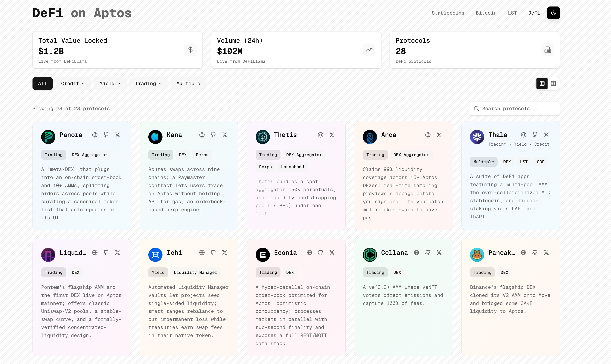Open Liquidswap GitHub icon
The width and height of the screenshot is (611, 364).
(106, 253)
